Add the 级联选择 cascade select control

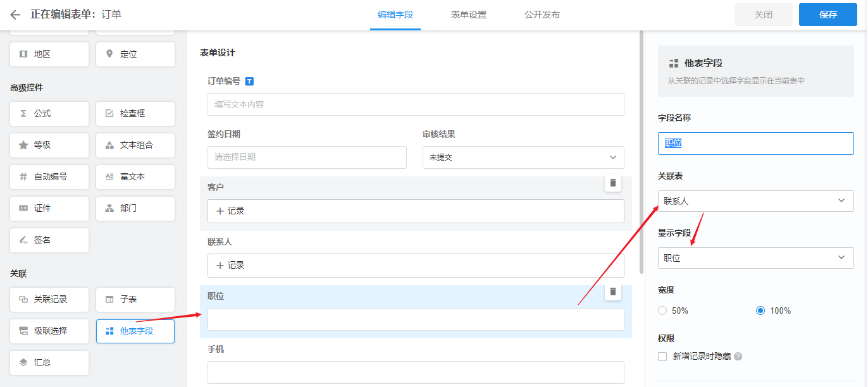49,331
